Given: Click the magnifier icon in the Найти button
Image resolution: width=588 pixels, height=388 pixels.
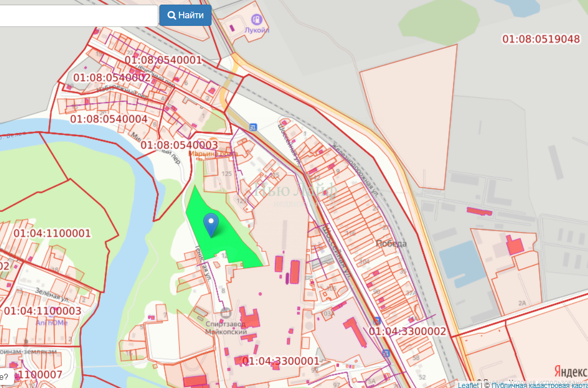Looking at the screenshot, I should point(171,15).
